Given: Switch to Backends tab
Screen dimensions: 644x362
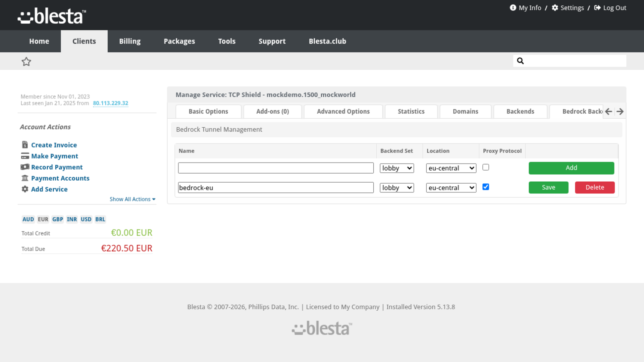Looking at the screenshot, I should 520,112.
